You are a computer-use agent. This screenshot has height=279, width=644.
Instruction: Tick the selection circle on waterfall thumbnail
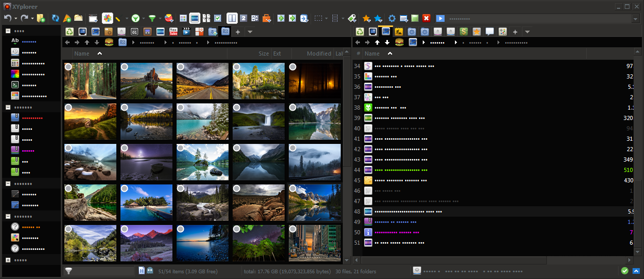click(x=237, y=107)
